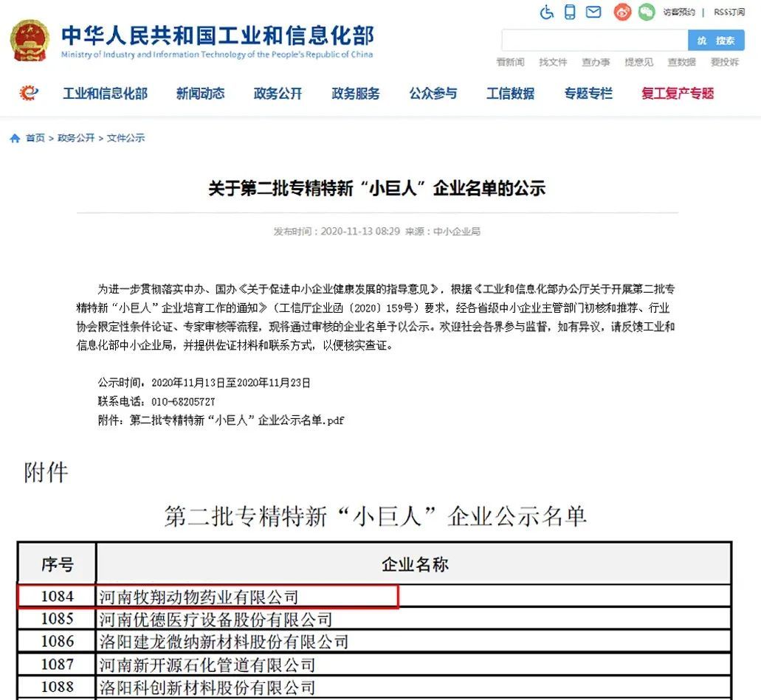Viewport: 761px width, 700px height.
Task: Click the 洛阳科创新材料股份有限公司 row
Action: [x=415, y=687]
